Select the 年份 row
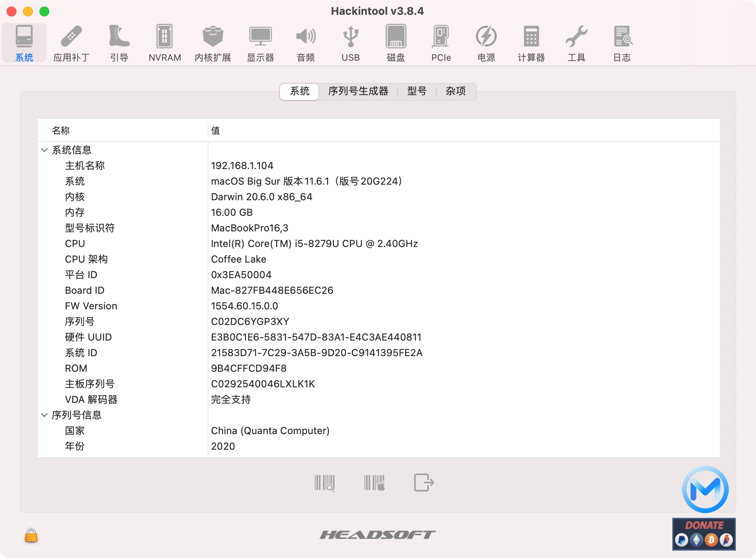 [378, 446]
